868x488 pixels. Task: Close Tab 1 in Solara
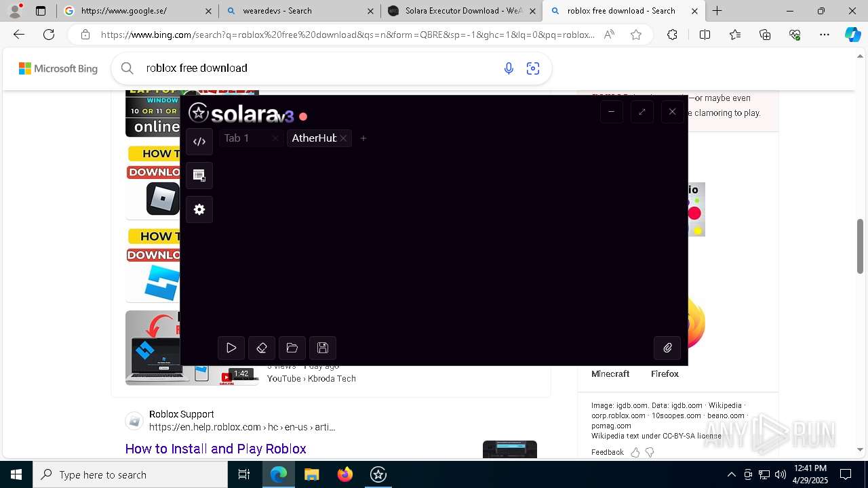tap(275, 138)
